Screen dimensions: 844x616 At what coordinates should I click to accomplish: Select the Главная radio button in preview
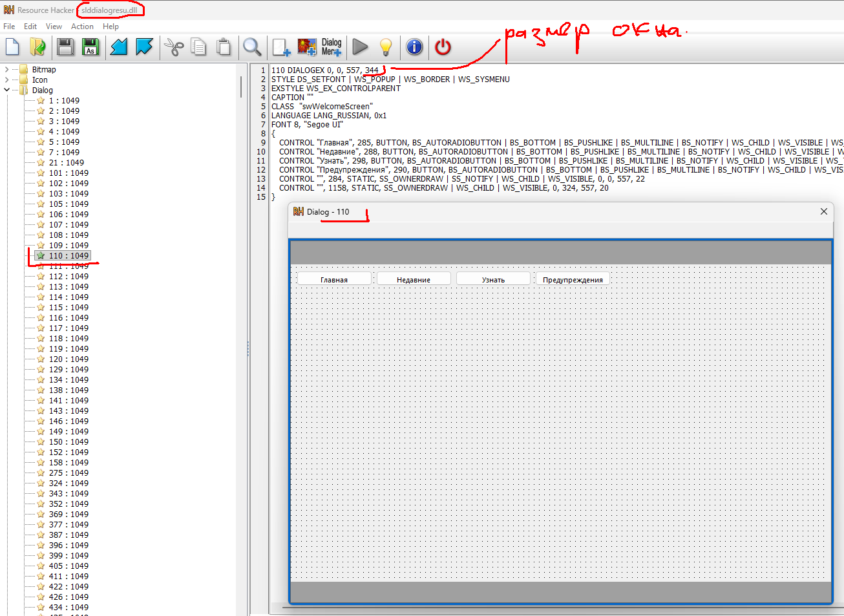pos(334,279)
